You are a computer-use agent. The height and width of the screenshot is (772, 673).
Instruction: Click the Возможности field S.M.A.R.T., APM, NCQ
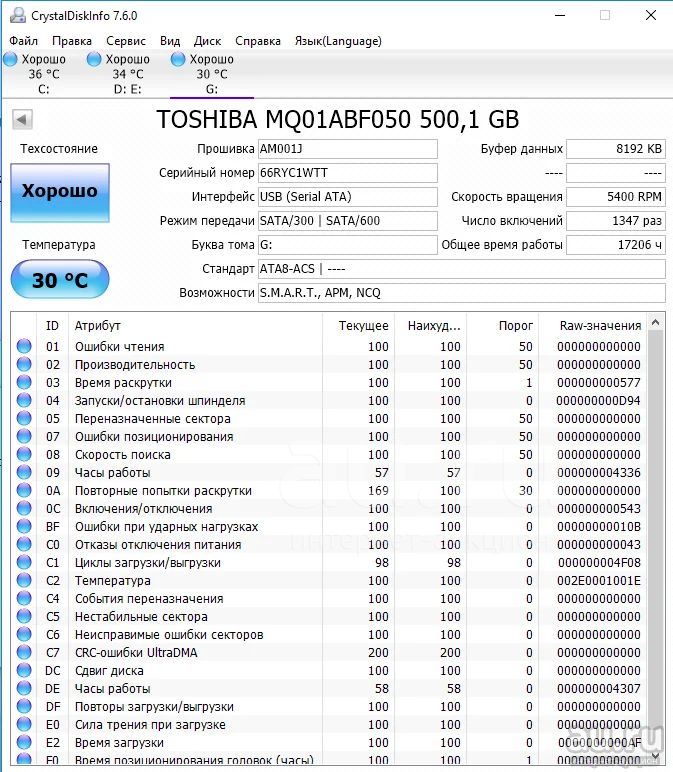point(462,293)
